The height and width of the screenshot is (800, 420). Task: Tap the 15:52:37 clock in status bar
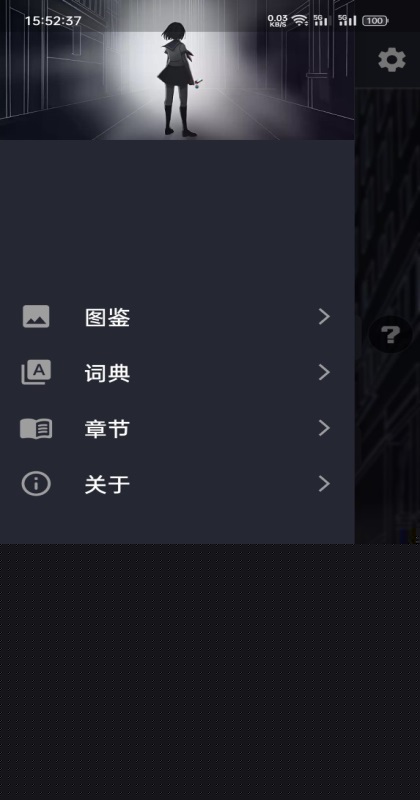coord(53,21)
